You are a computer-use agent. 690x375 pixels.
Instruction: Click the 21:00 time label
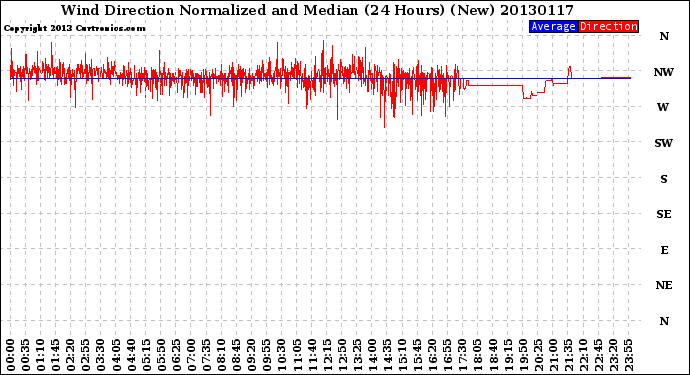[553, 355]
